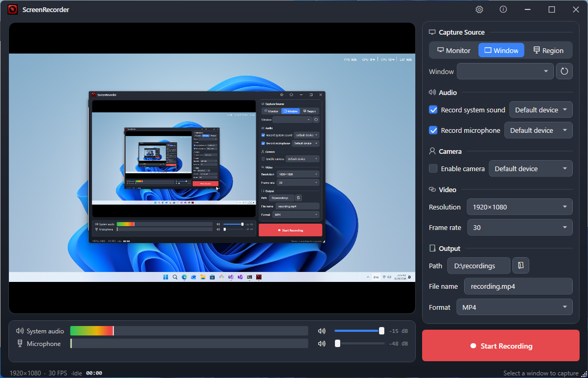
Task: Mute the System audio speaker next to its volume slider
Action: tap(322, 331)
